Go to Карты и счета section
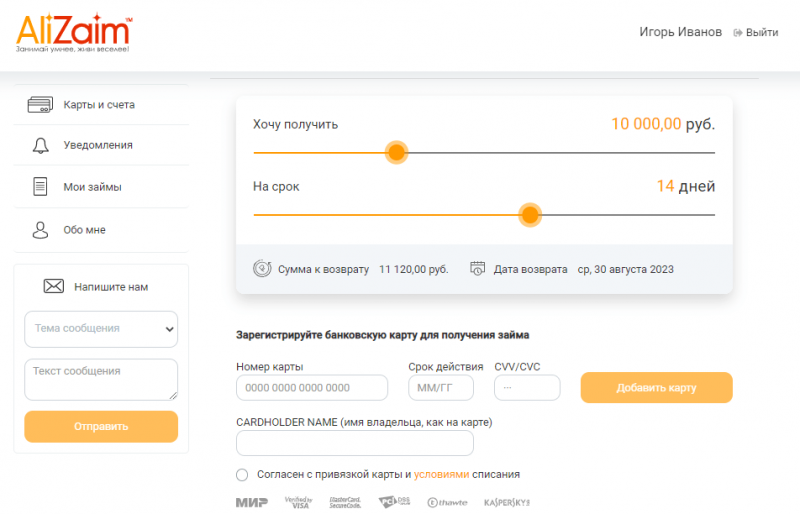 98,104
